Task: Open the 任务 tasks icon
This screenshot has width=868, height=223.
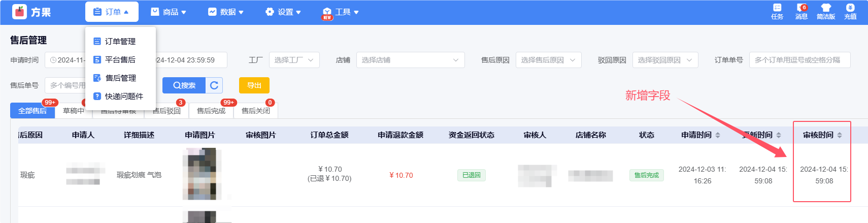Action: [x=777, y=12]
